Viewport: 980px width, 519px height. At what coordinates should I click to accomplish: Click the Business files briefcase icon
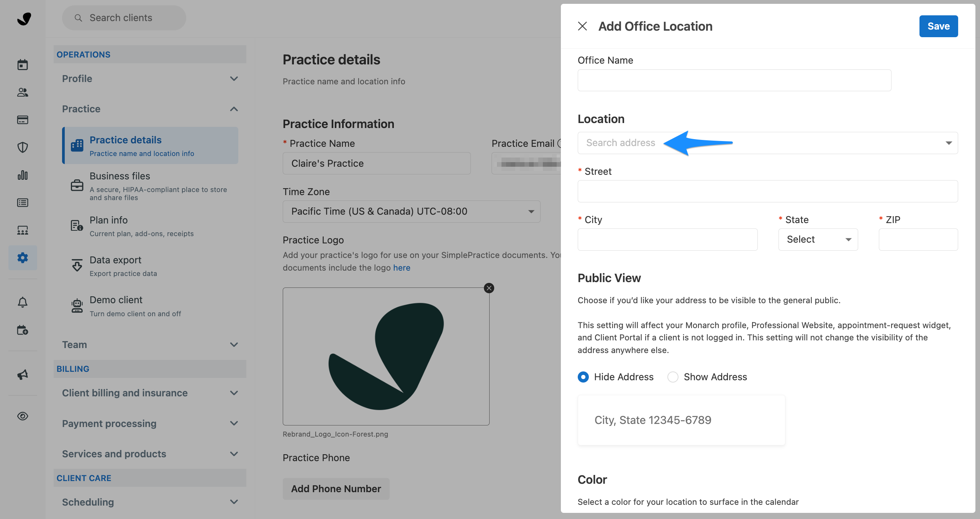click(x=77, y=186)
